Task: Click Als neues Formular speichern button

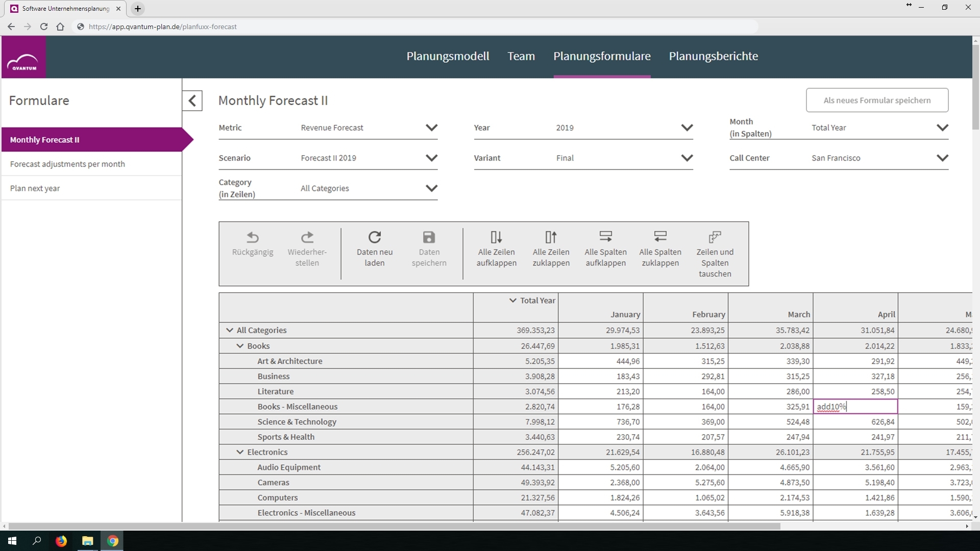Action: [x=877, y=101]
